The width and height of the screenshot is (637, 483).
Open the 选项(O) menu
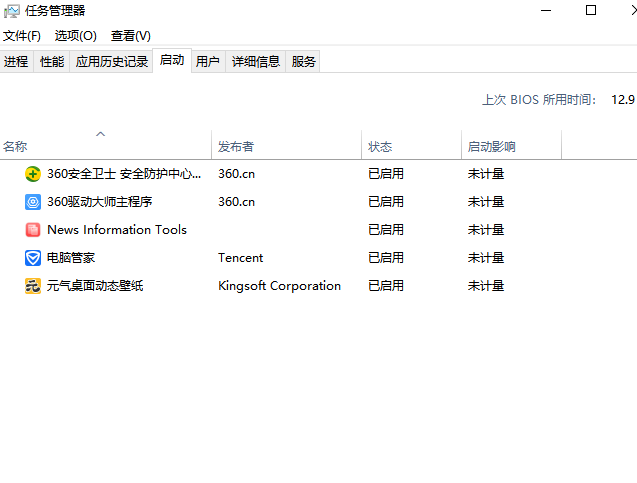pos(75,36)
